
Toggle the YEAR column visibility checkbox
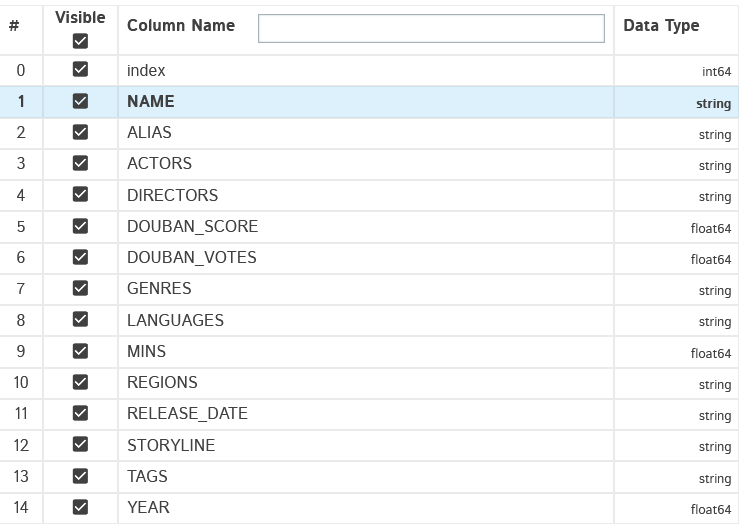pyautogui.click(x=81, y=507)
